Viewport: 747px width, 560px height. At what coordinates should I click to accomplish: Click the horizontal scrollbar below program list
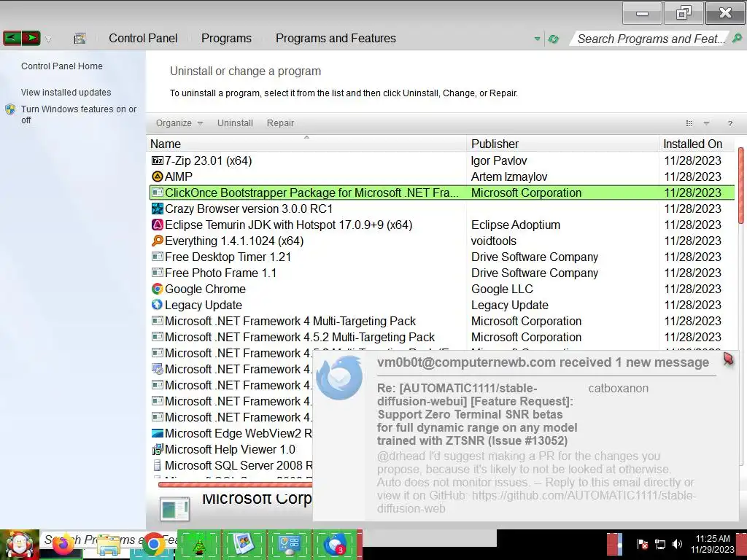(x=235, y=485)
